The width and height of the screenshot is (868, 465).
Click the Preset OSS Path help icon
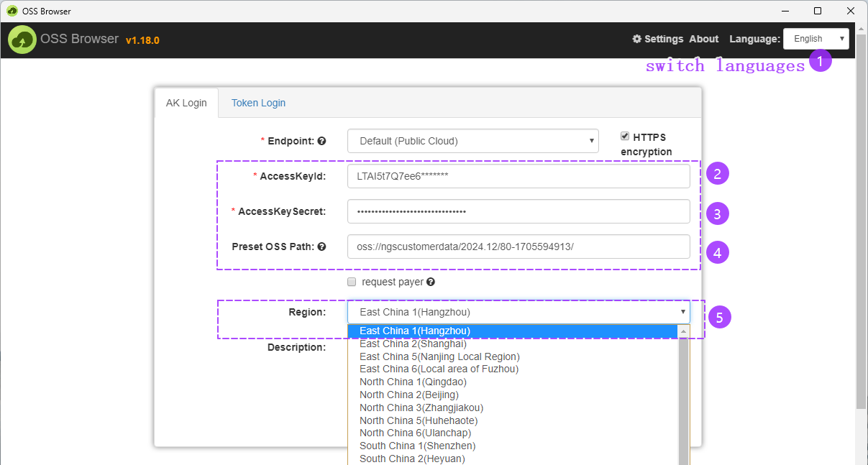[321, 247]
